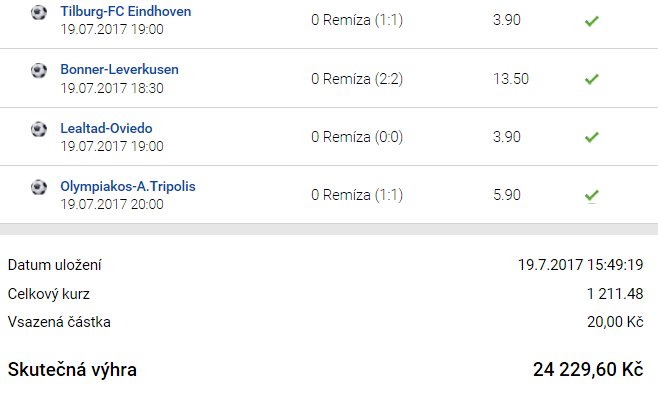Viewport: 658px width, 402px height.
Task: Open the Tilburg-FC Eindhoven match link
Action: 126,12
